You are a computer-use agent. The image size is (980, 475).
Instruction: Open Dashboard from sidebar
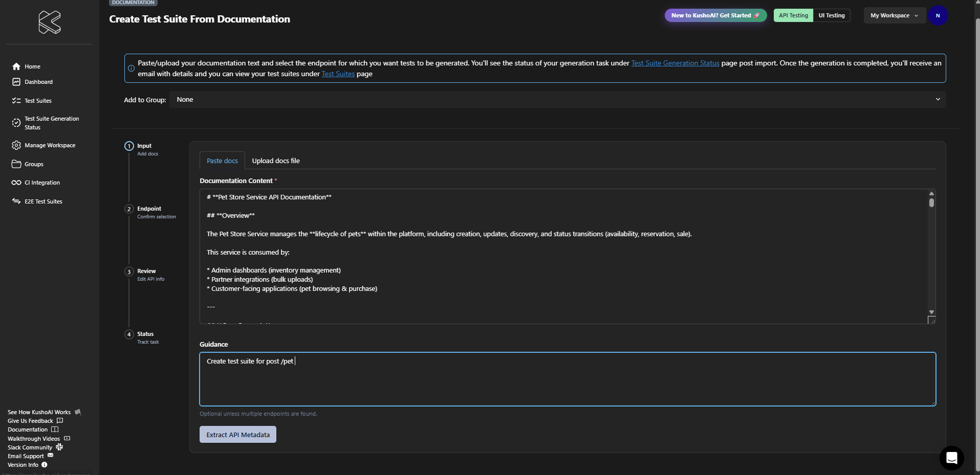[x=38, y=82]
